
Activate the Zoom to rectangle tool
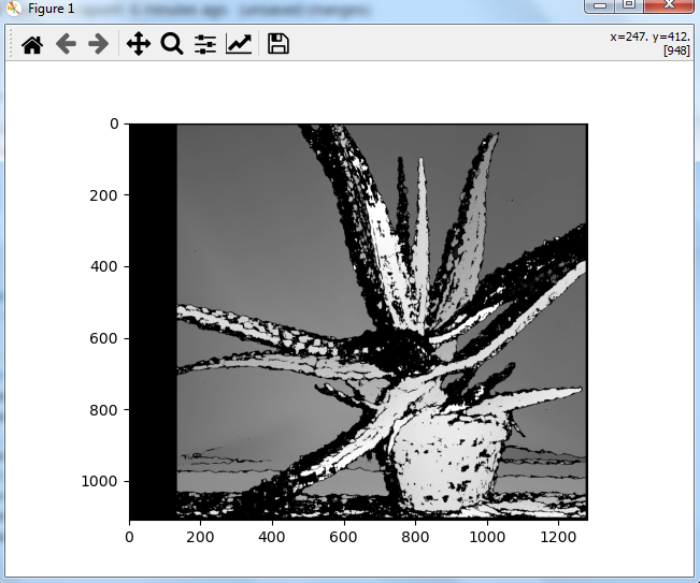[x=172, y=44]
